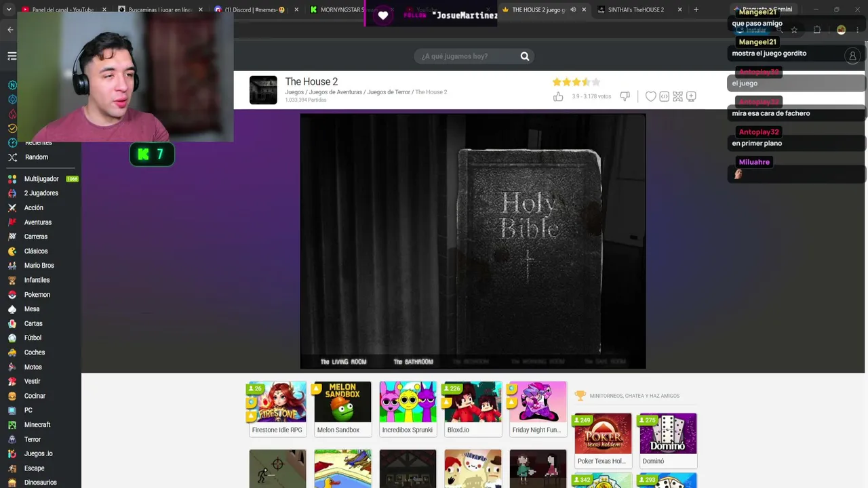Open the Incredibox Sprunki game card
Screen dimensions: 868x488
coord(408,409)
